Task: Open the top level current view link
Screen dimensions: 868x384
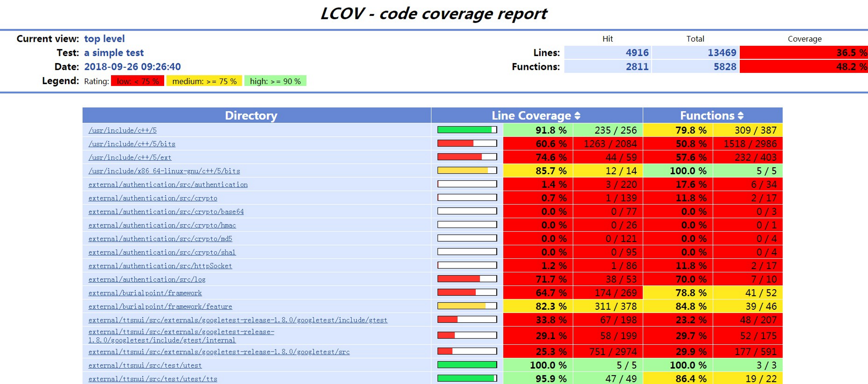Action: coord(104,38)
